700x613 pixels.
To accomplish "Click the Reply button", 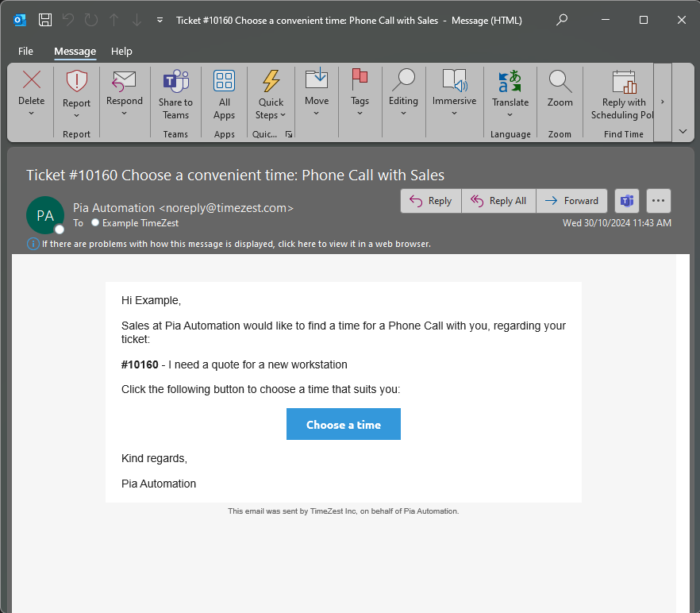I will coord(431,201).
